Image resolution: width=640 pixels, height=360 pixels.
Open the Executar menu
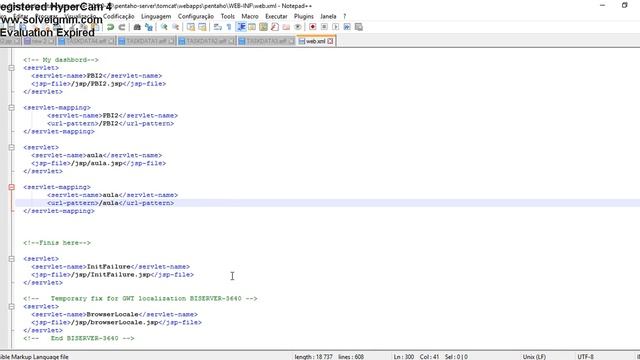[276, 16]
